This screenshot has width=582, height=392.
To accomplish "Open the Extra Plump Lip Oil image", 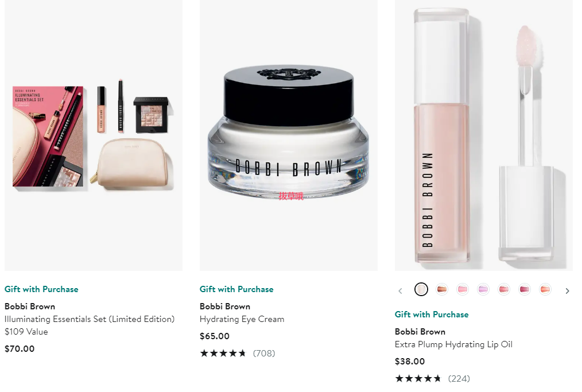I will [x=484, y=135].
